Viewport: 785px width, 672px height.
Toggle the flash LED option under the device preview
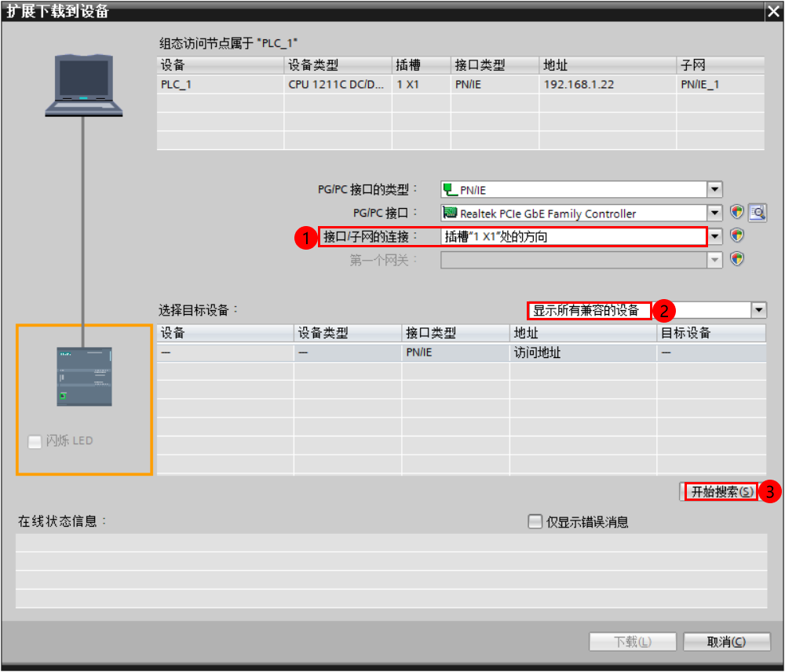point(35,442)
